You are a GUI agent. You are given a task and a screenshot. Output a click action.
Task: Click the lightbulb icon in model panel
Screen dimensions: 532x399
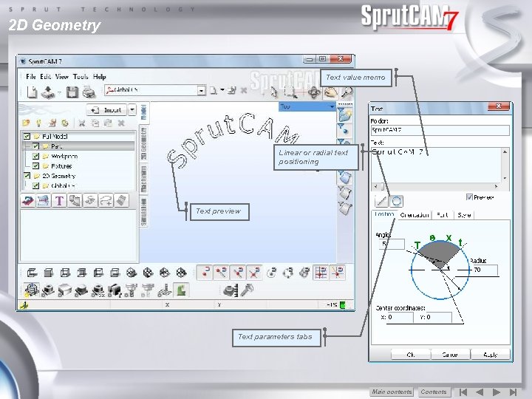(x=39, y=123)
